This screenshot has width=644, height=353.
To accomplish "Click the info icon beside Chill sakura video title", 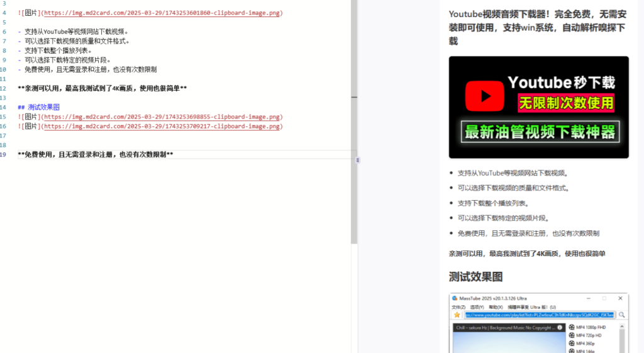I will point(559,328).
